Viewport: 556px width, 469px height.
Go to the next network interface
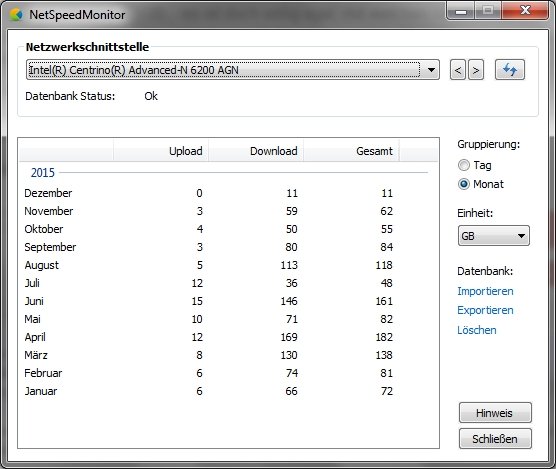[476, 70]
